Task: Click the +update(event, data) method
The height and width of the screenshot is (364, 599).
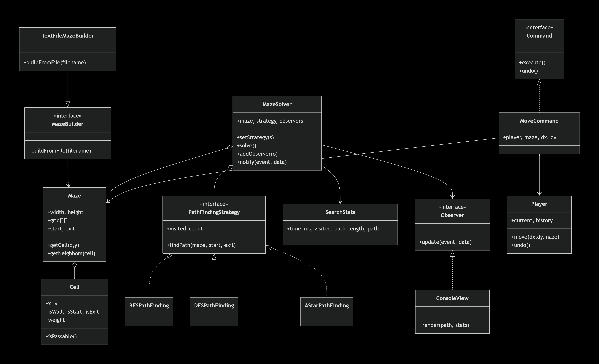Action: pyautogui.click(x=445, y=242)
